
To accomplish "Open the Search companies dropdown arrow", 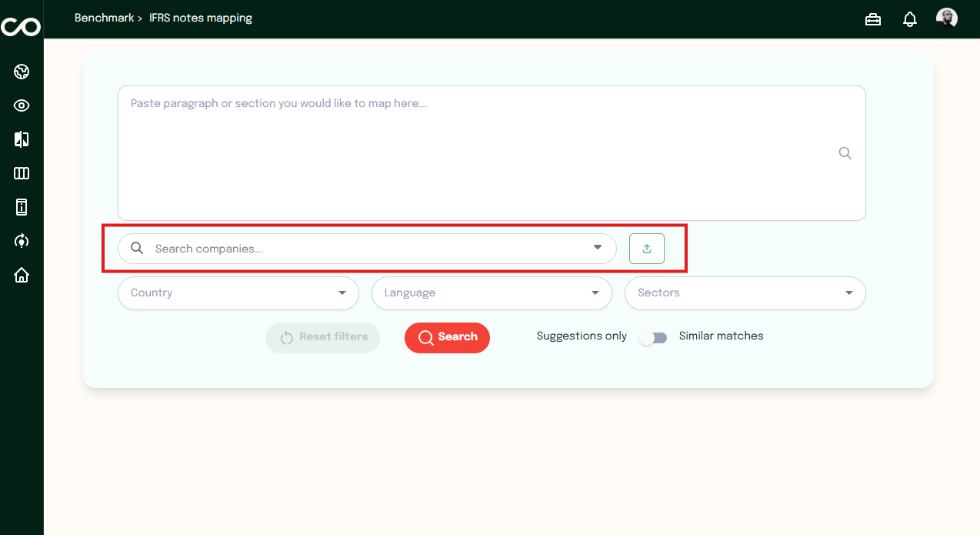I will 597,248.
